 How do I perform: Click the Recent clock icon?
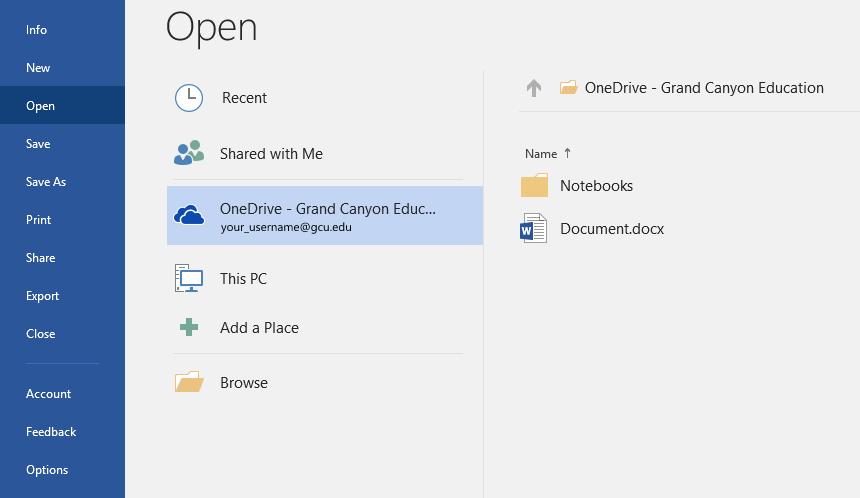click(189, 98)
